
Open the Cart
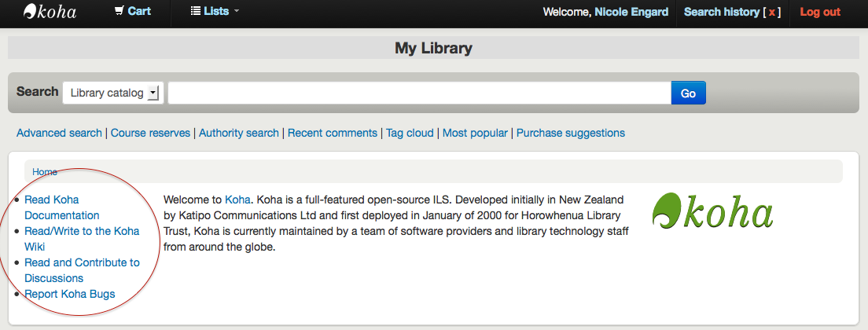pyautogui.click(x=133, y=11)
